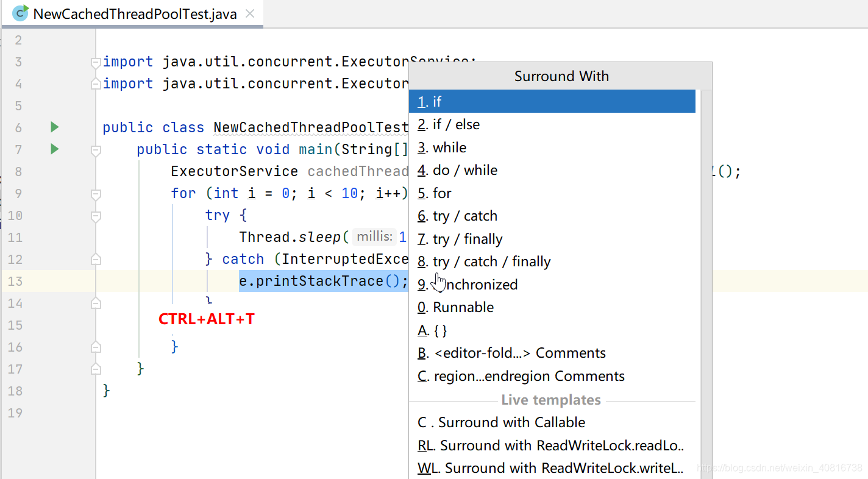Click the 'millis:' parameter hint
The image size is (868, 479).
374,237
